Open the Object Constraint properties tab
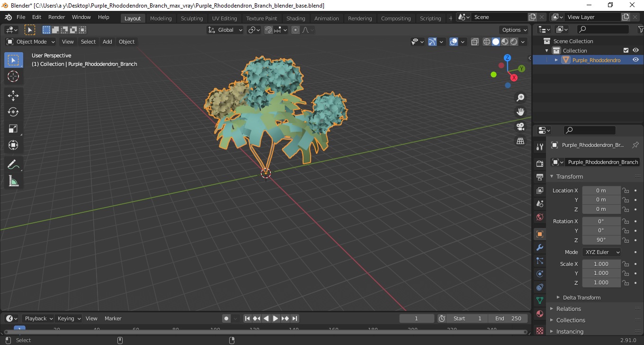 (539, 287)
